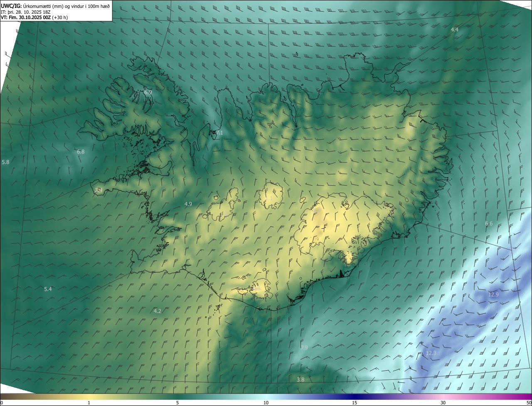Select the 6.9 value in Westfjords

[148, 92]
